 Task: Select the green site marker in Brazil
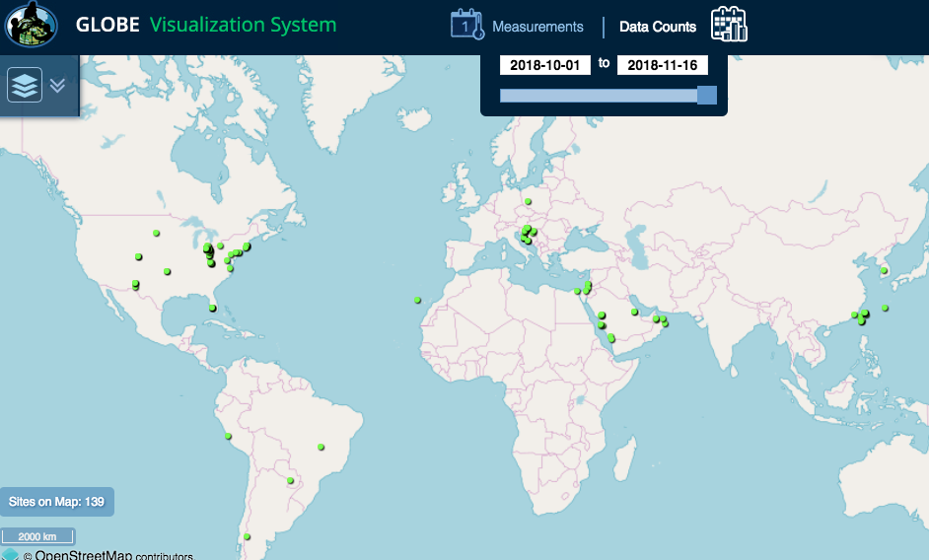pyautogui.click(x=321, y=448)
